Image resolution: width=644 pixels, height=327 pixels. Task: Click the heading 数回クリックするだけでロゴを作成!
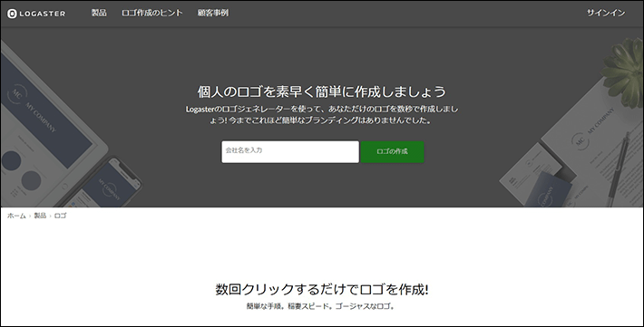click(x=322, y=290)
